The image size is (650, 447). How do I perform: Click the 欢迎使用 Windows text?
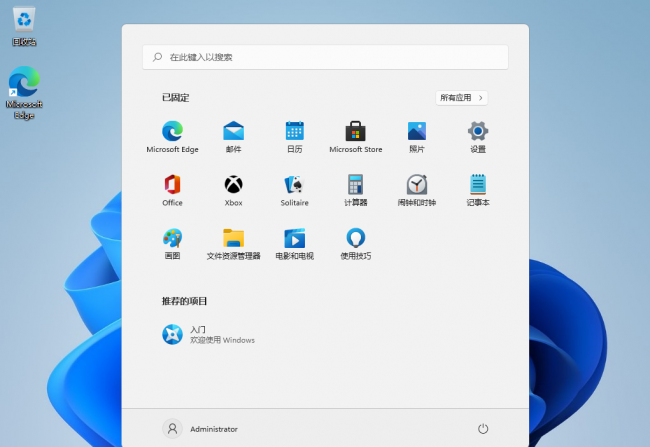[222, 340]
